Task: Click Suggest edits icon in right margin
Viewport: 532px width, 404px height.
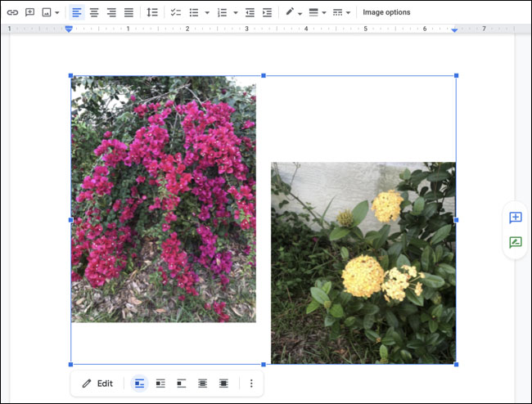Action: [516, 242]
